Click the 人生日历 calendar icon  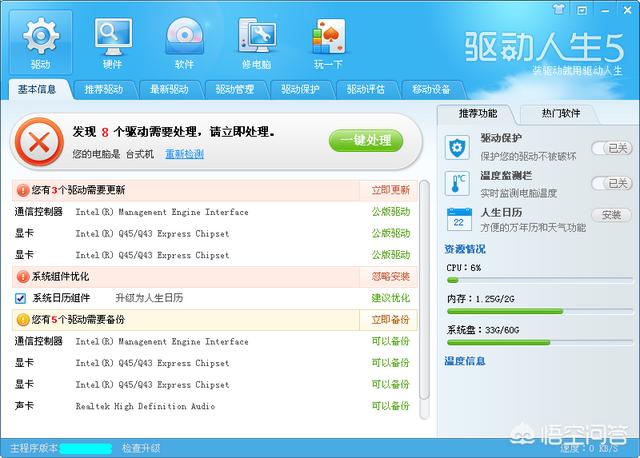pyautogui.click(x=459, y=220)
